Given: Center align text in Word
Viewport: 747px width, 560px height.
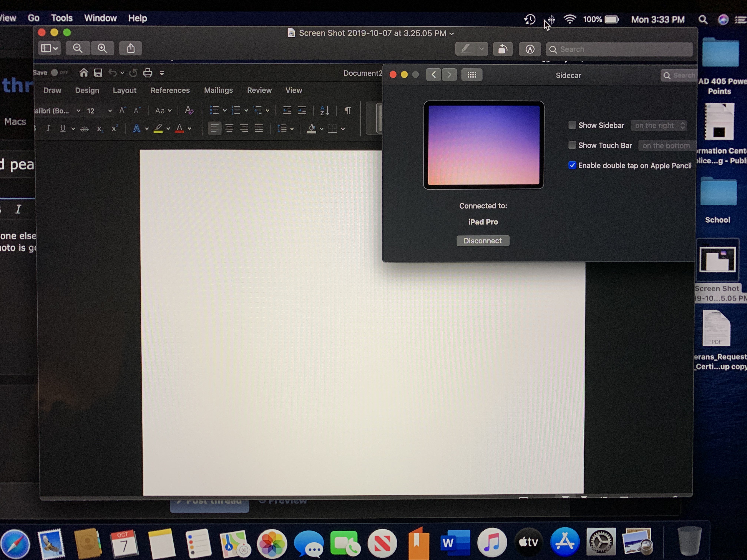Looking at the screenshot, I should coord(229,128).
